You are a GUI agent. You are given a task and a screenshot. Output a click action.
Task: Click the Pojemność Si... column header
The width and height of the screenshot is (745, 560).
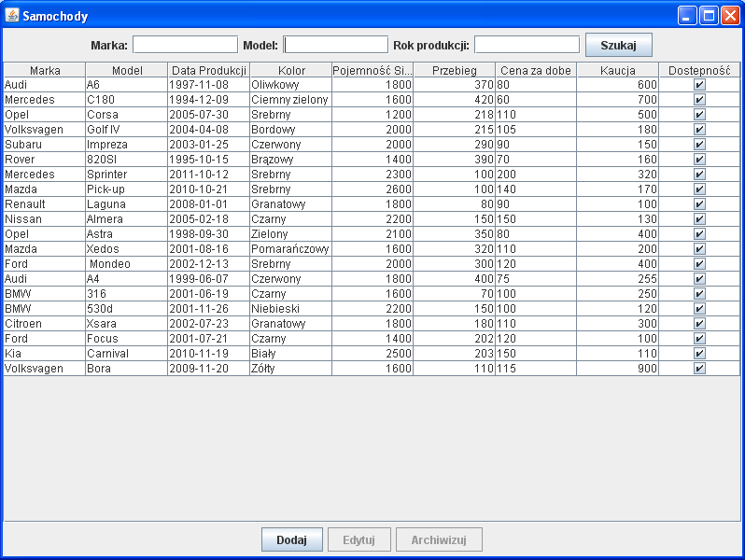click(x=372, y=70)
